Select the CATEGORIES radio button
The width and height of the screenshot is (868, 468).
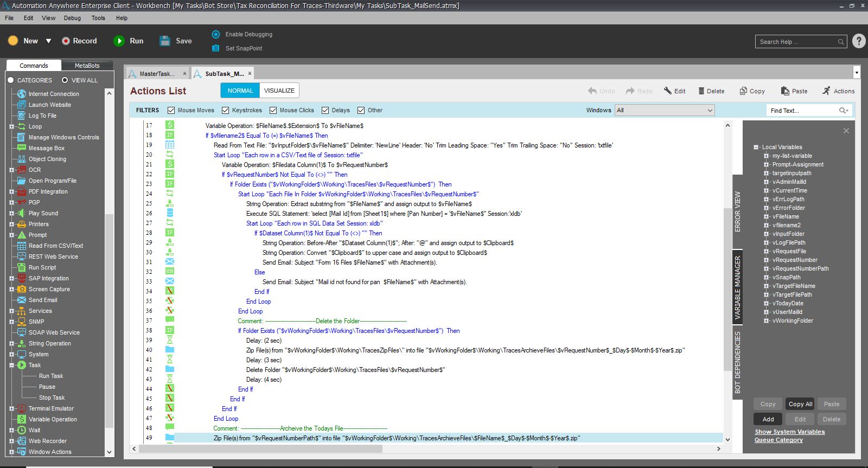pyautogui.click(x=10, y=80)
